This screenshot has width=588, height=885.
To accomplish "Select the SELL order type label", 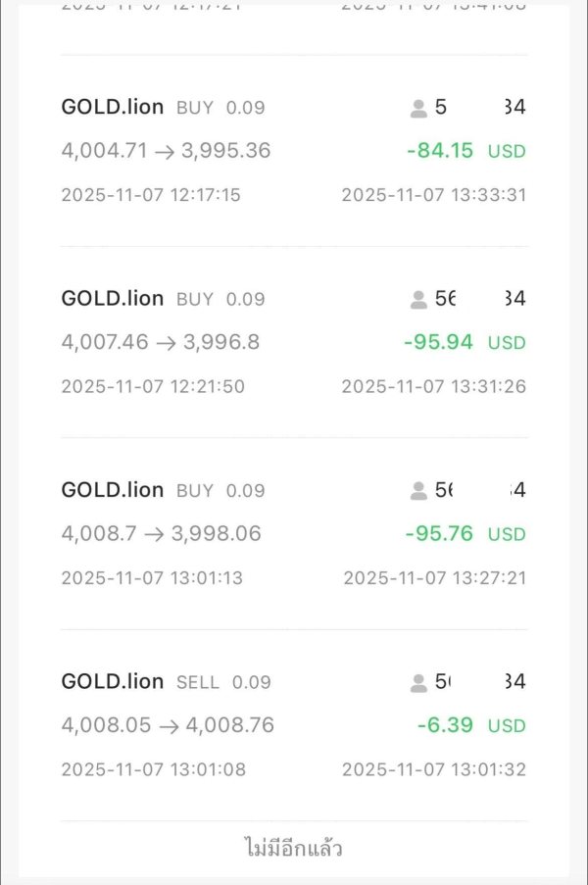I will click(198, 682).
